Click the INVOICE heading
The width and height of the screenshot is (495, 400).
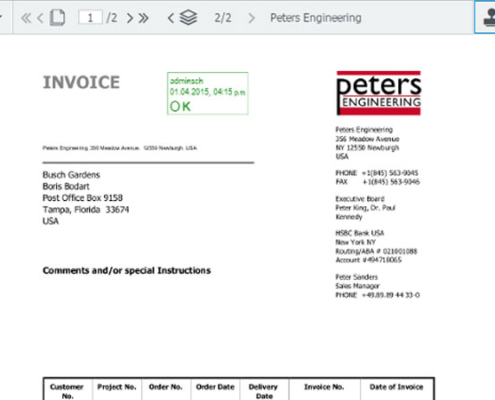coord(81,82)
